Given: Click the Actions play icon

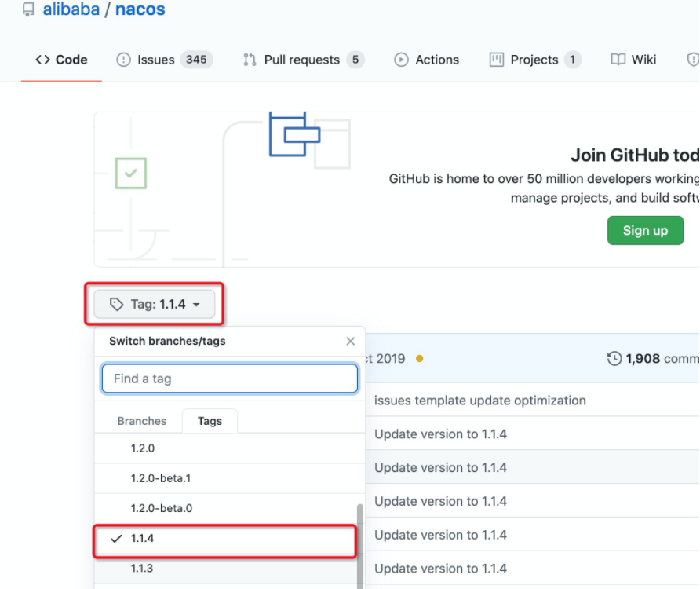Looking at the screenshot, I should 401,60.
